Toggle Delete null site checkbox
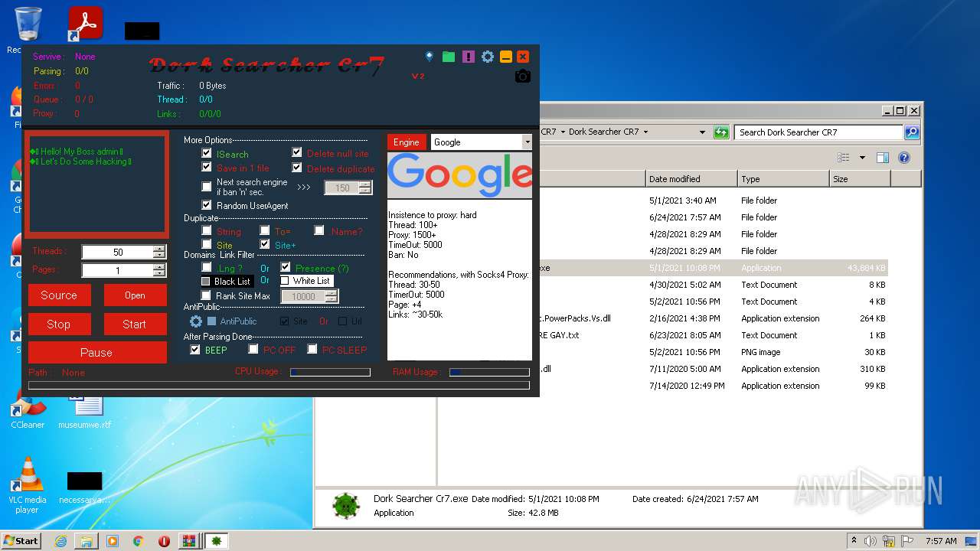This screenshot has width=980, height=551. tap(296, 152)
